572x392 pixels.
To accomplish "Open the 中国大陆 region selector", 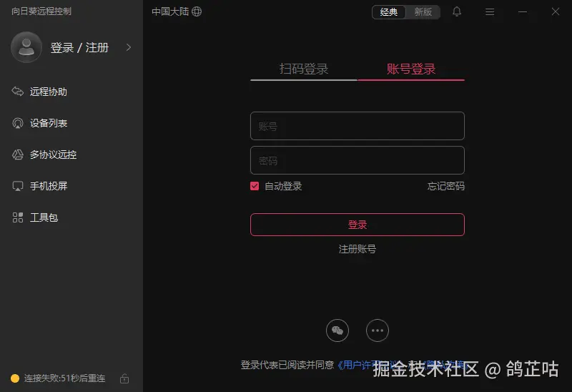I will pos(177,11).
